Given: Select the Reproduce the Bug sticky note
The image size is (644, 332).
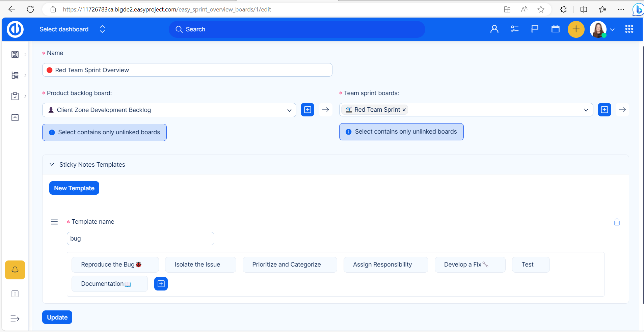Looking at the screenshot, I should pyautogui.click(x=115, y=265).
